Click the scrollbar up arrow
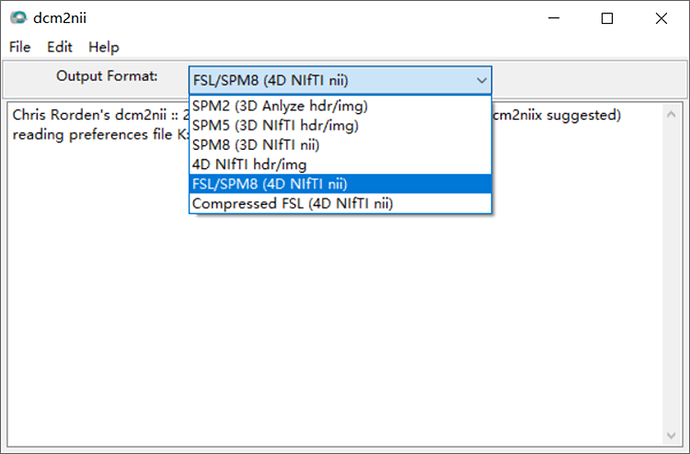 [673, 112]
